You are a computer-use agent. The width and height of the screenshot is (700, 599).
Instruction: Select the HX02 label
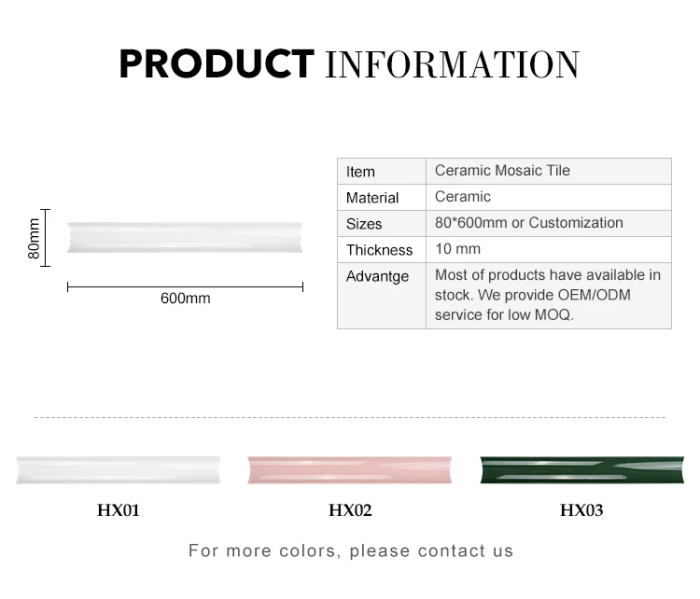(x=350, y=510)
